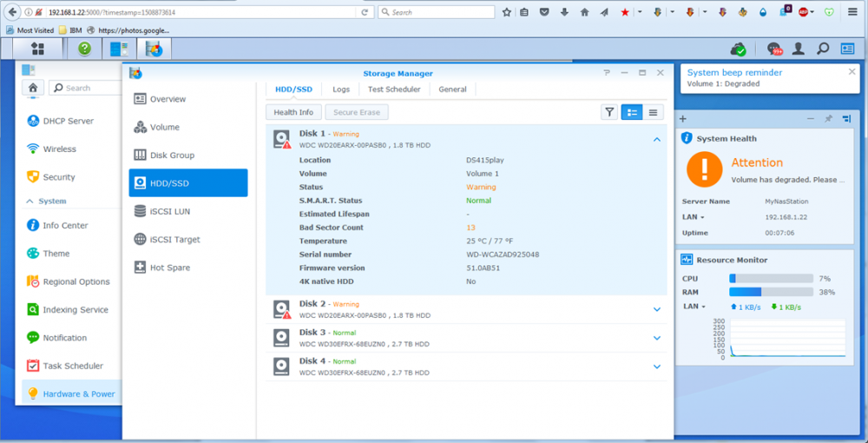Click the Health Info button

tap(293, 112)
